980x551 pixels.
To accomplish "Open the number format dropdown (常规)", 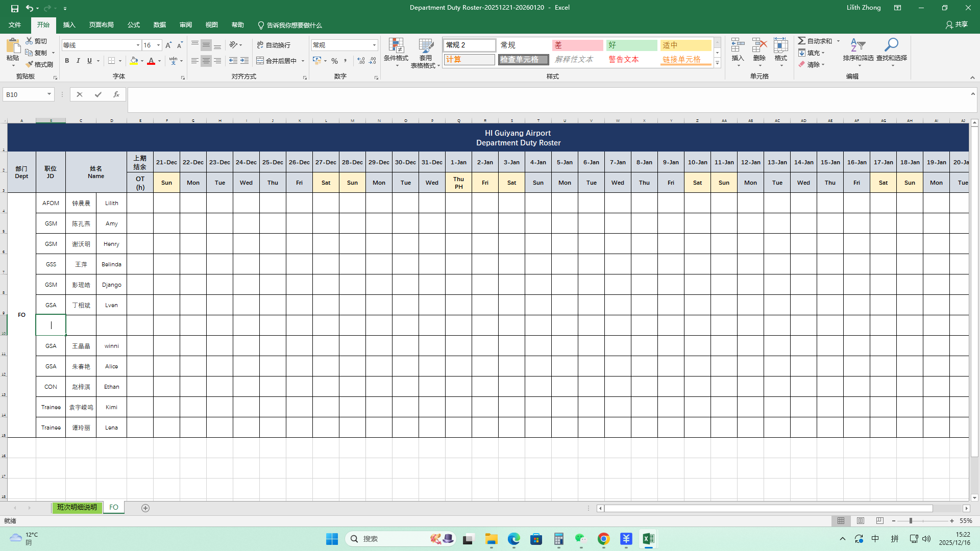I will pos(374,45).
